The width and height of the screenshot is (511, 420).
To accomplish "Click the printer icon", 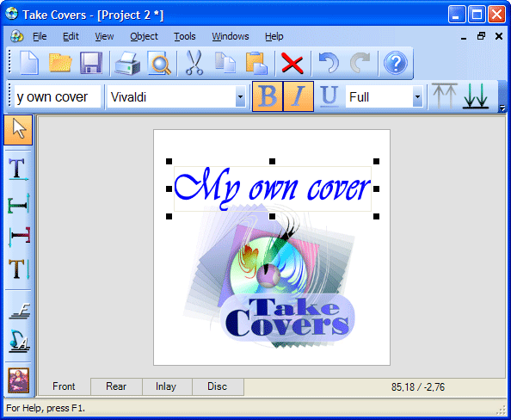I will click(x=127, y=63).
